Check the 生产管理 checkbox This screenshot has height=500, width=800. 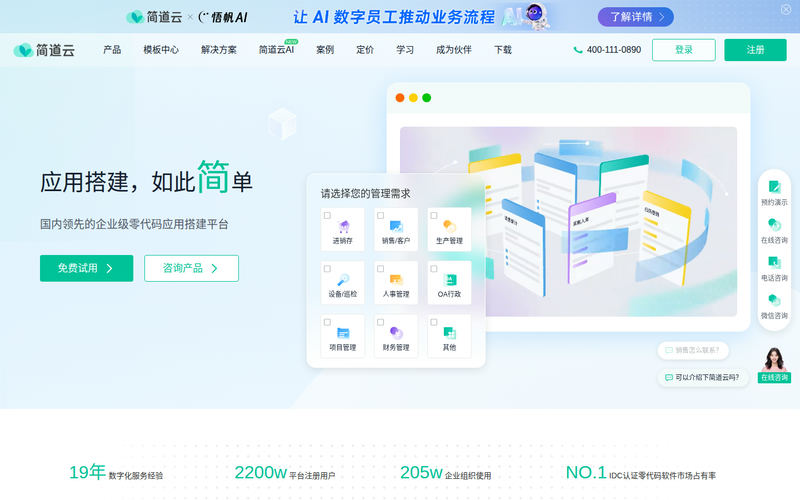(x=434, y=215)
